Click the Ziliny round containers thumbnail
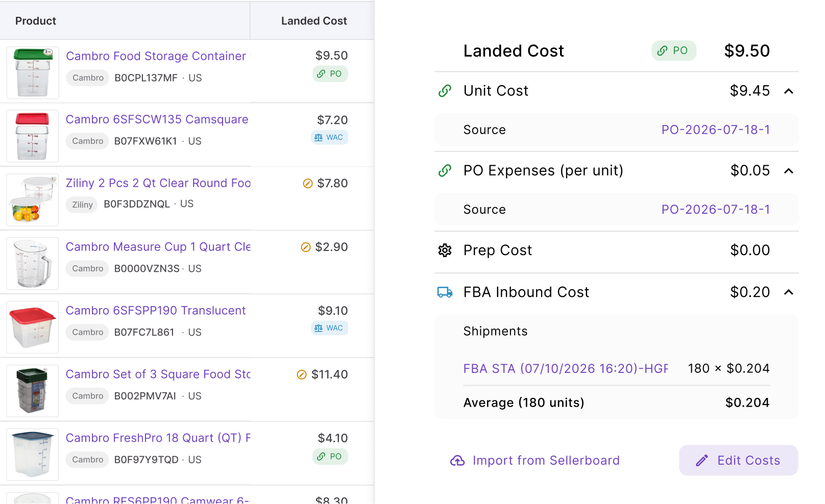This screenshot has width=825, height=504. [33, 200]
